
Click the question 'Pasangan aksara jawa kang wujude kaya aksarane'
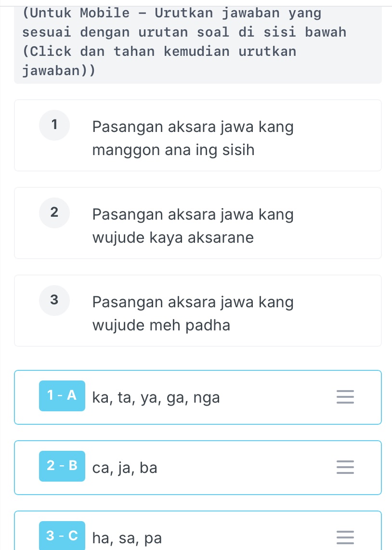(x=193, y=226)
